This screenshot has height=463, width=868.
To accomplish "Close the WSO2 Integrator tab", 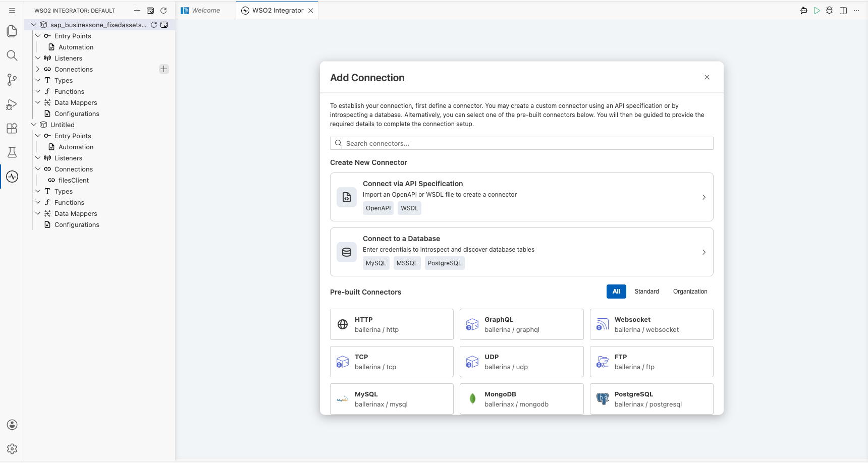I will pyautogui.click(x=311, y=11).
